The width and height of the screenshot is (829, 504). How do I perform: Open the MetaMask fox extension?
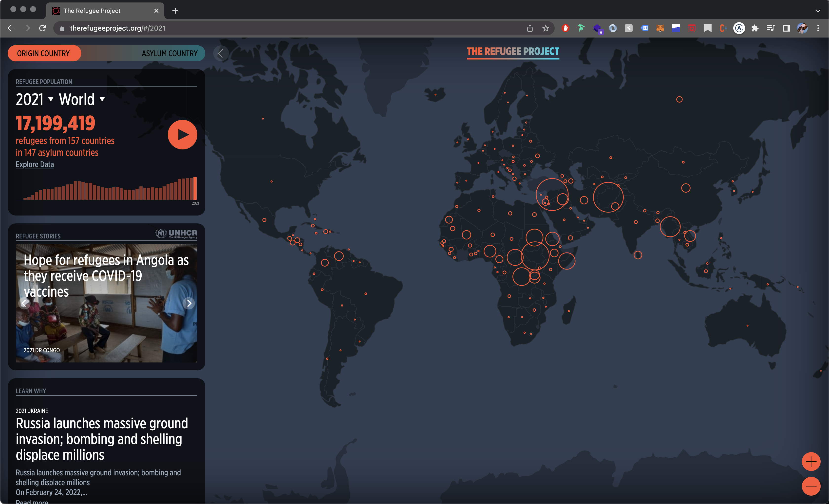click(x=660, y=28)
